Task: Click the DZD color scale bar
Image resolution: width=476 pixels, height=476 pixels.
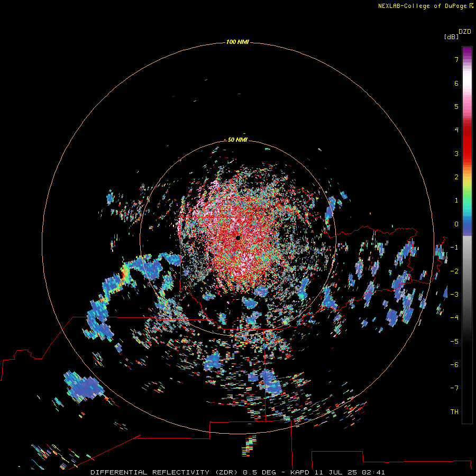Action: coord(467,235)
